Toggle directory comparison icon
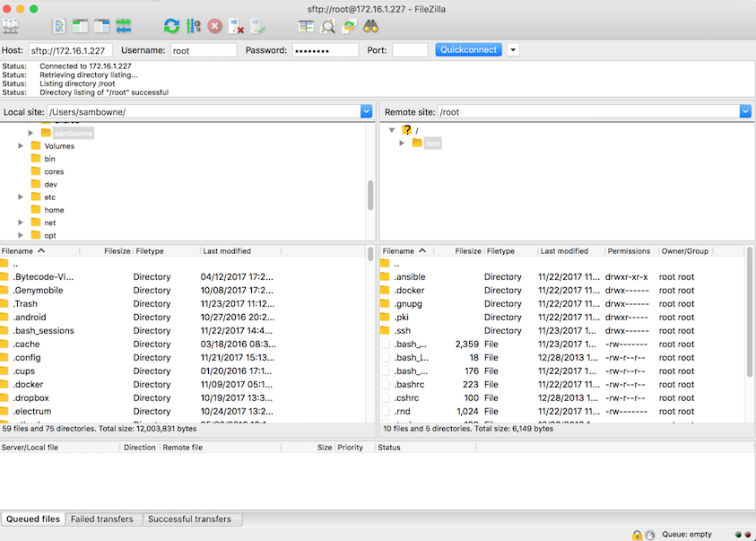This screenshot has height=541, width=756. click(328, 26)
